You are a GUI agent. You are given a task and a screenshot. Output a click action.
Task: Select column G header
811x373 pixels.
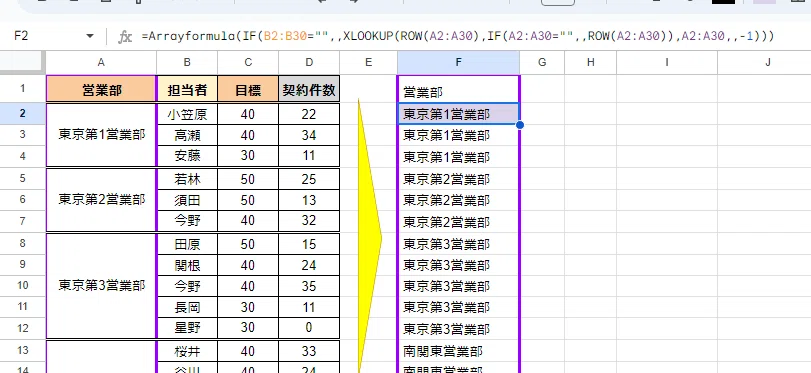(x=542, y=63)
